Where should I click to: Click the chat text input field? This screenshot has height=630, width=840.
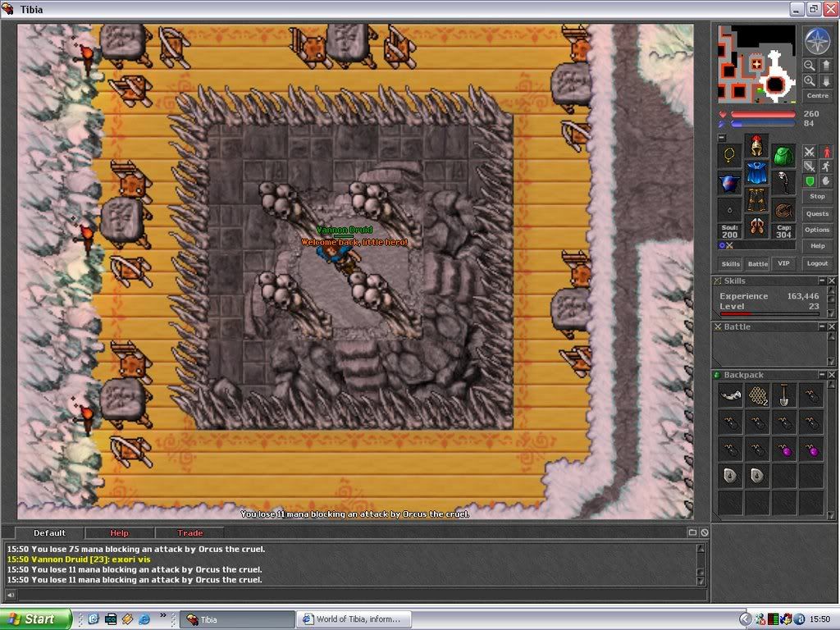362,595
